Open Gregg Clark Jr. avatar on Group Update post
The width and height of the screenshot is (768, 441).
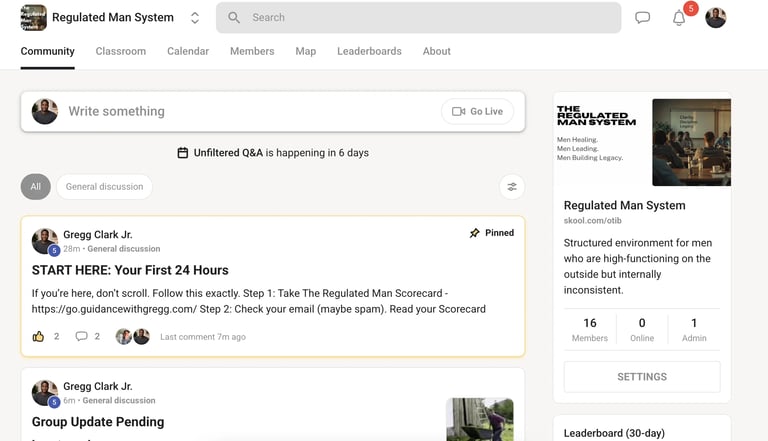pyautogui.click(x=45, y=393)
